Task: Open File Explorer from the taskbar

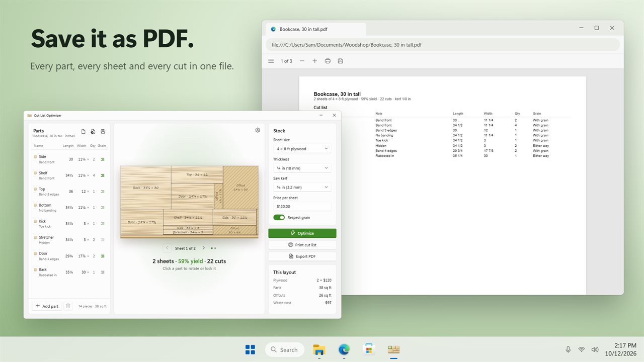Action: 319,349
